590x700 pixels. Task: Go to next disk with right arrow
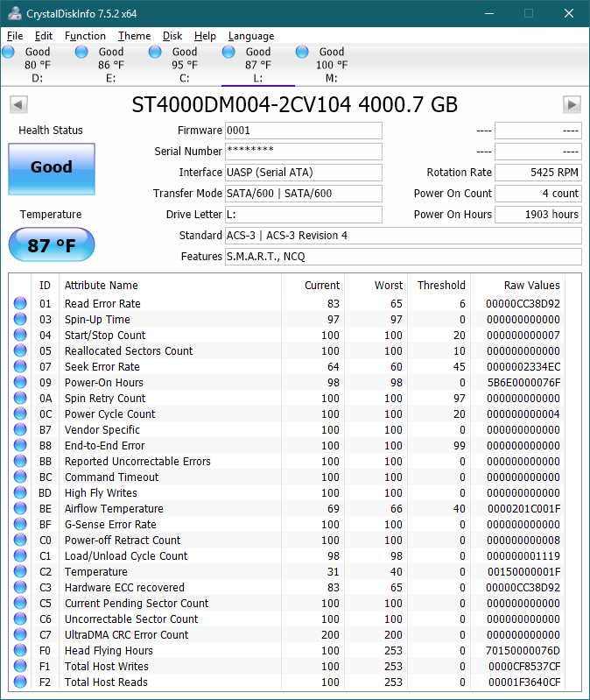coord(572,105)
